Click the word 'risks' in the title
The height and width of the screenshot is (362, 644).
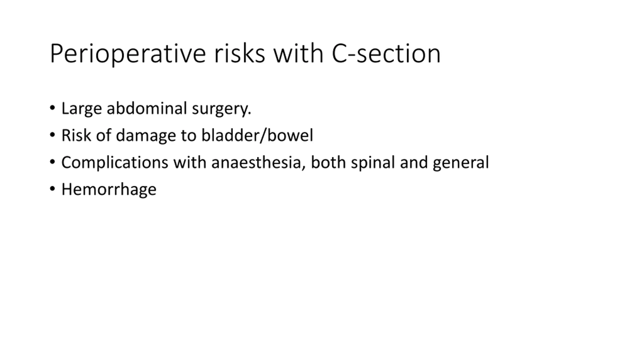239,54
